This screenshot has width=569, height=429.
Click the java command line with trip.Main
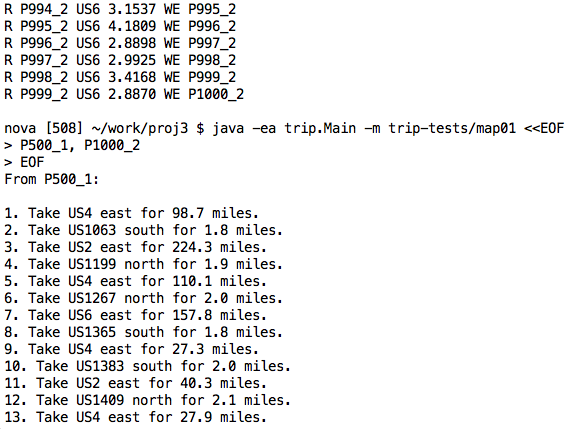coord(284,128)
